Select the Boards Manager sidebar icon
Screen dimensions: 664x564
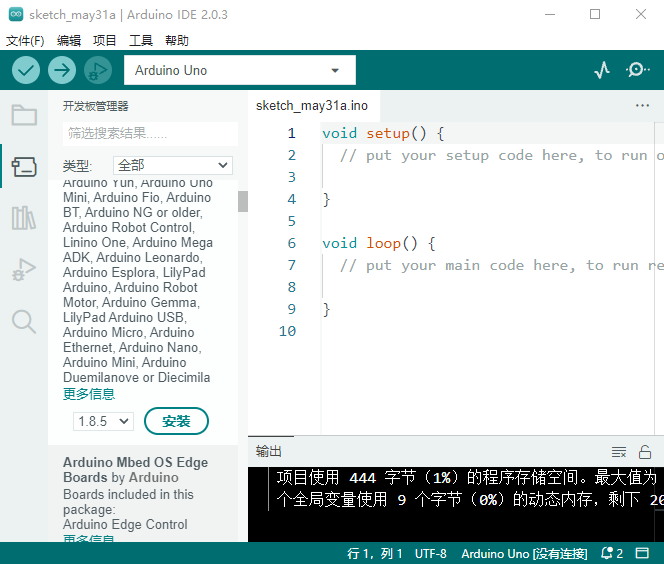tap(24, 167)
